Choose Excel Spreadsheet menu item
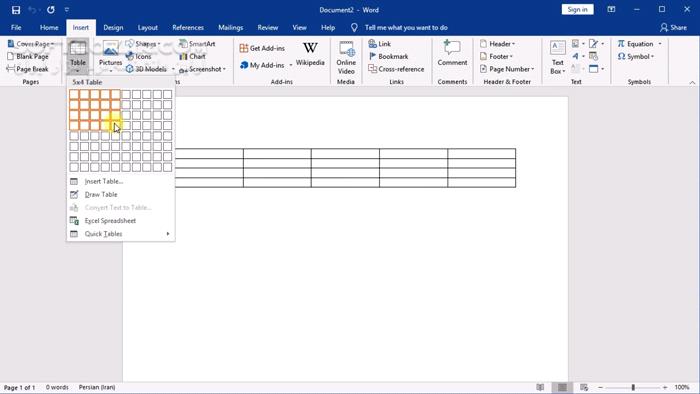 (121, 221)
